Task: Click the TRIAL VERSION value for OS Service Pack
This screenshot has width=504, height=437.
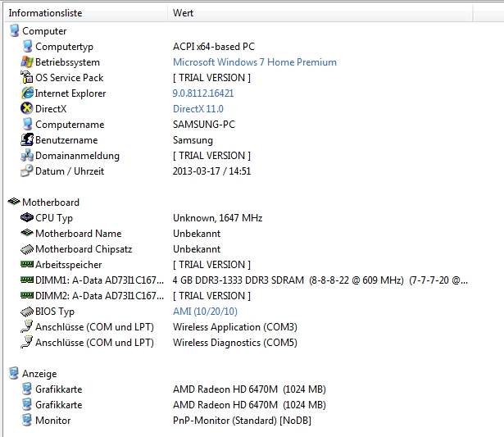Action: (x=211, y=78)
